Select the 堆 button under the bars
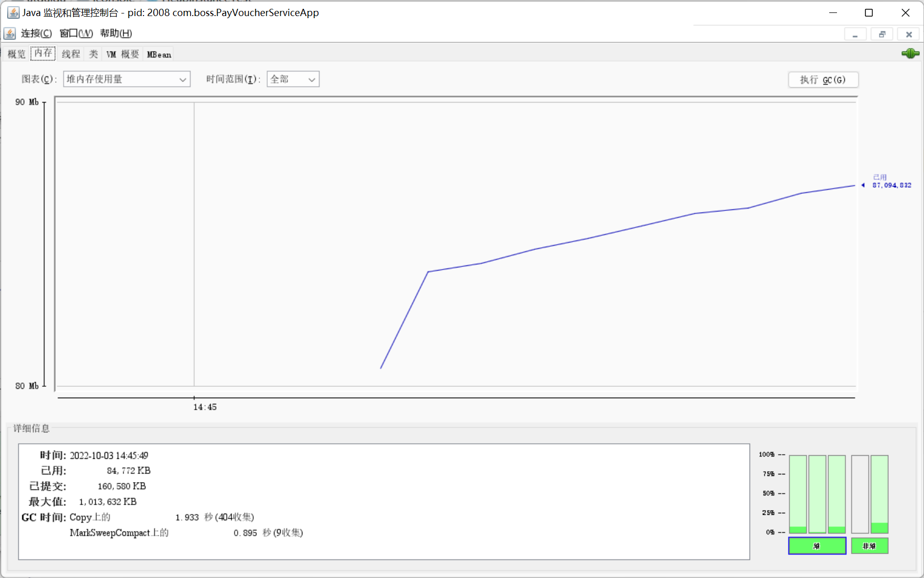Viewport: 924px width, 578px height. click(x=817, y=546)
